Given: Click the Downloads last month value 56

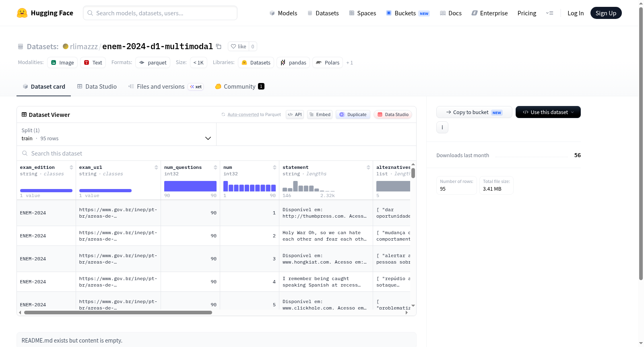Looking at the screenshot, I should 577,155.
